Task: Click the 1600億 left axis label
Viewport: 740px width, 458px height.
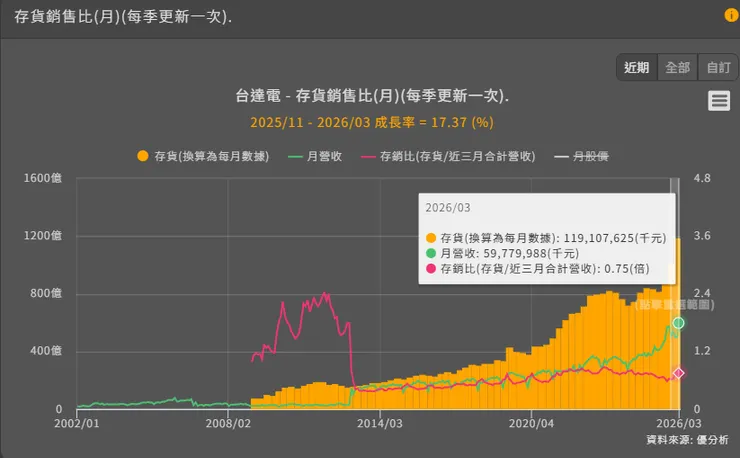Action: (43, 178)
